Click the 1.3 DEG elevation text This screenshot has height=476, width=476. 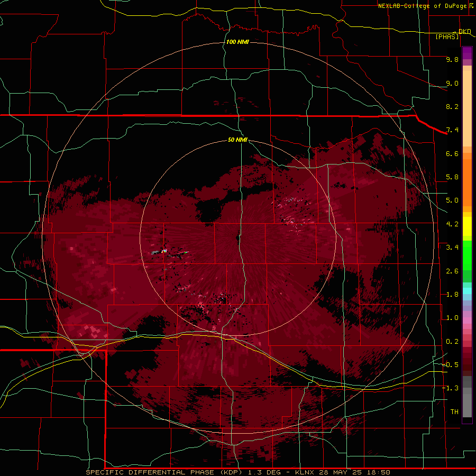point(264,472)
